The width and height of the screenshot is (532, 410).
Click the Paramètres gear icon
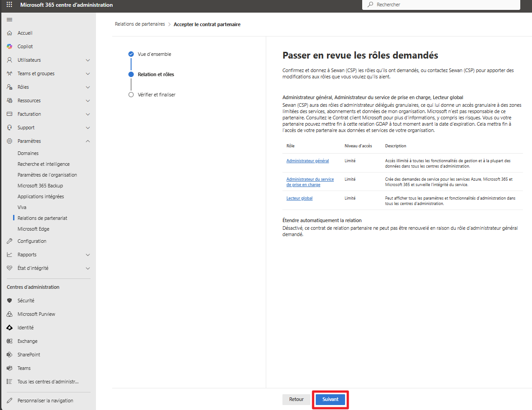pos(9,141)
